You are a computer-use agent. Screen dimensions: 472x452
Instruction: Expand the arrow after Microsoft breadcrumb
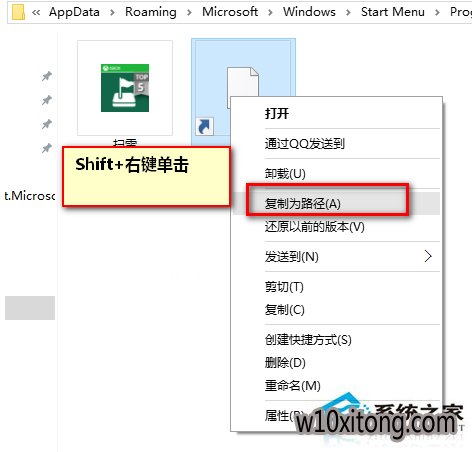(x=270, y=13)
